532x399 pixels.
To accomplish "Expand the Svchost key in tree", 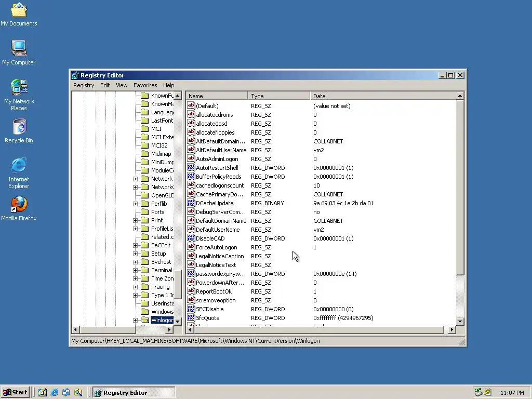I will 136,262.
